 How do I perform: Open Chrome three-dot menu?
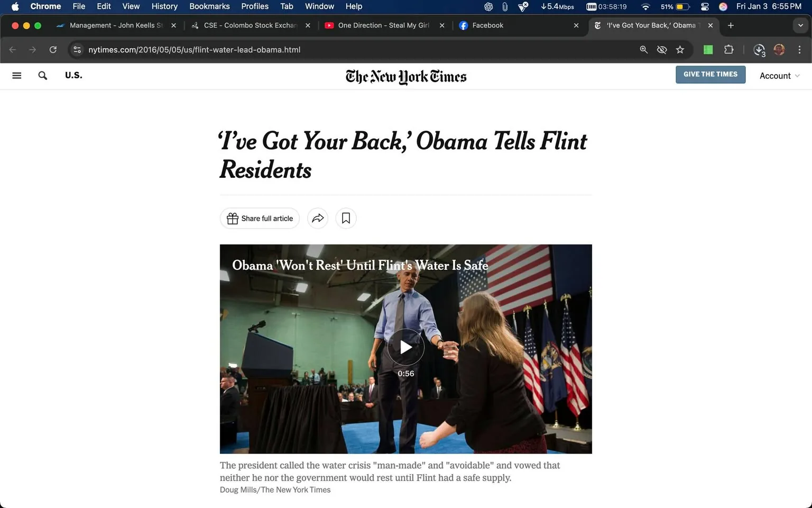[799, 50]
